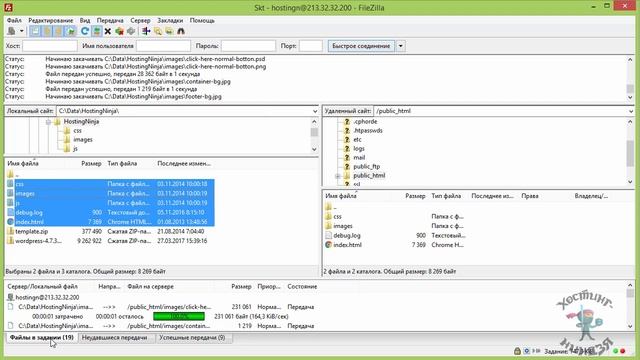Open the Удаленный сайт path dropdown

[631, 111]
